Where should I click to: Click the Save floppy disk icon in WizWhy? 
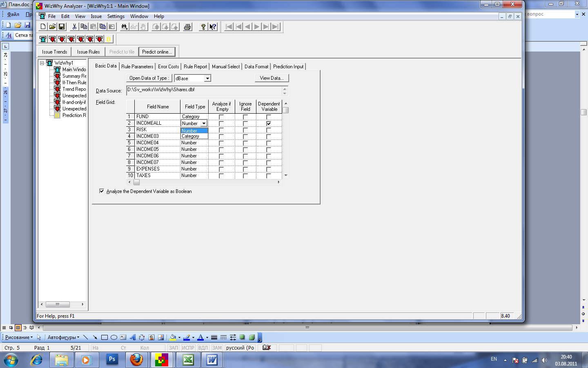pyautogui.click(x=62, y=27)
